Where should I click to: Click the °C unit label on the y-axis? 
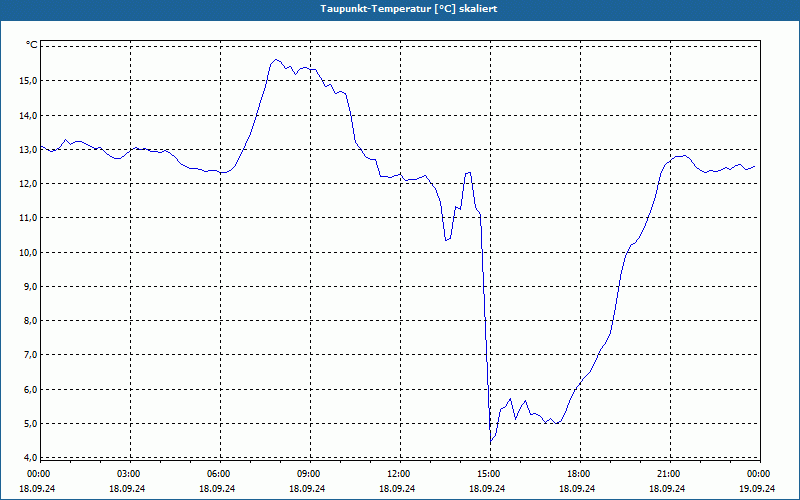pyautogui.click(x=32, y=45)
